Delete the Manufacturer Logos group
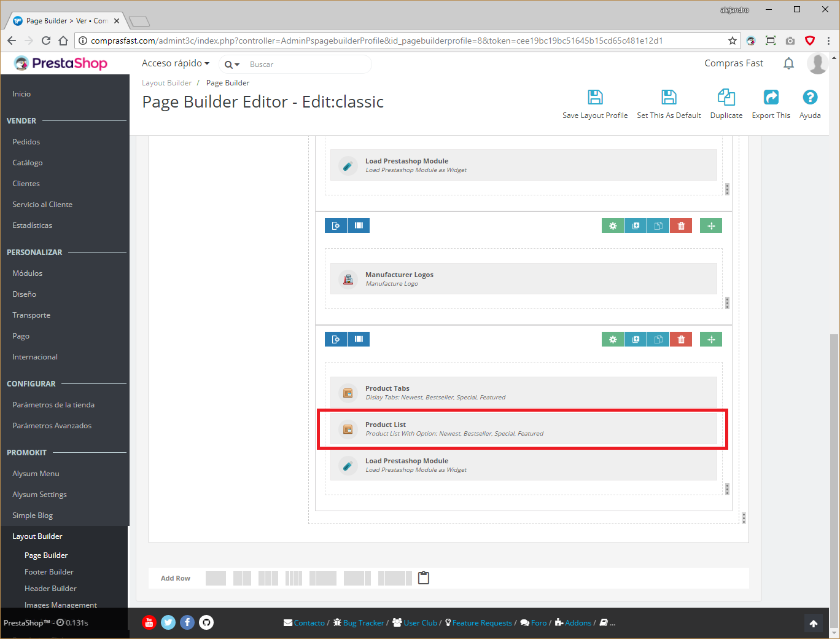The width and height of the screenshot is (840, 639). pyautogui.click(x=681, y=225)
